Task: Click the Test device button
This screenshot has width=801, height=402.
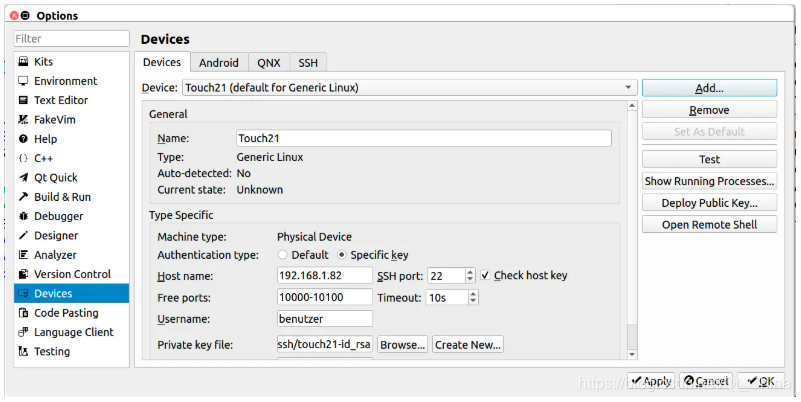Action: pos(710,159)
